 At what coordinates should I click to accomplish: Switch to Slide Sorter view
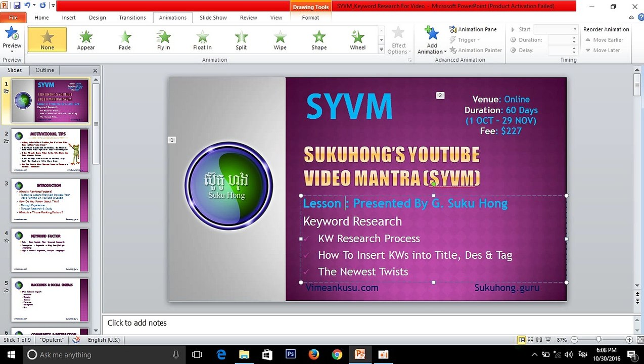click(x=531, y=340)
